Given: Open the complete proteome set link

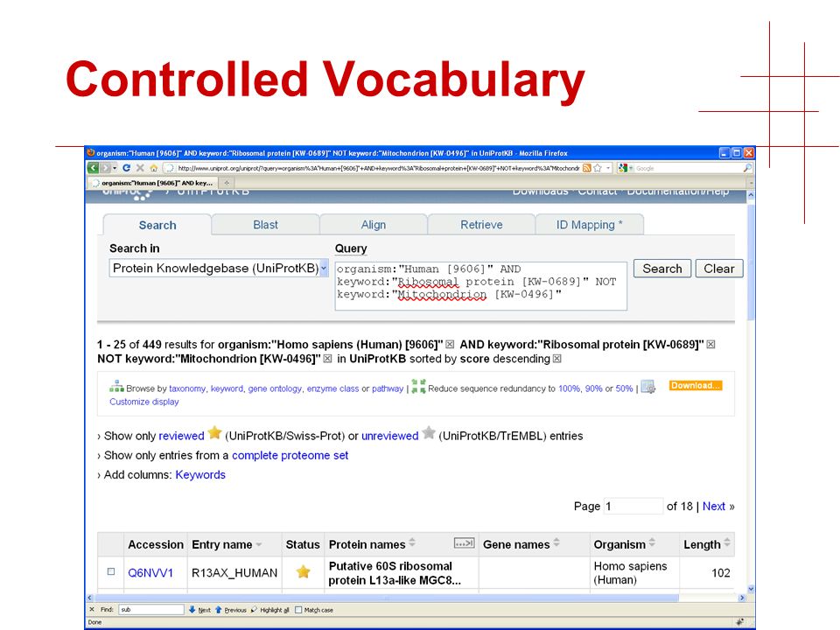Looking at the screenshot, I should click(290, 455).
